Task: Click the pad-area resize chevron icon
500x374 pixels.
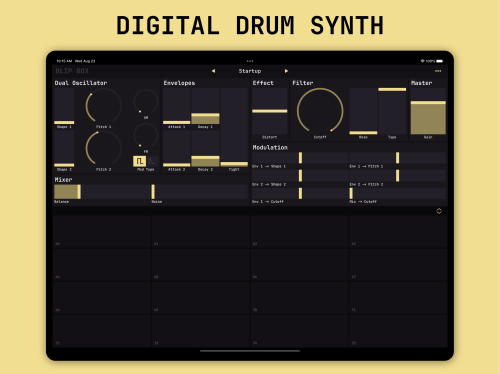Action: tap(439, 211)
